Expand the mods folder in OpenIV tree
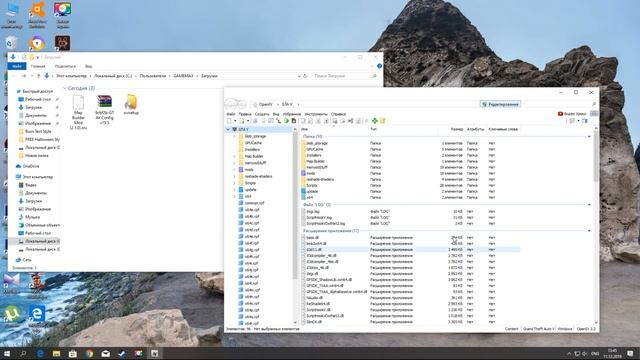 [x=235, y=169]
